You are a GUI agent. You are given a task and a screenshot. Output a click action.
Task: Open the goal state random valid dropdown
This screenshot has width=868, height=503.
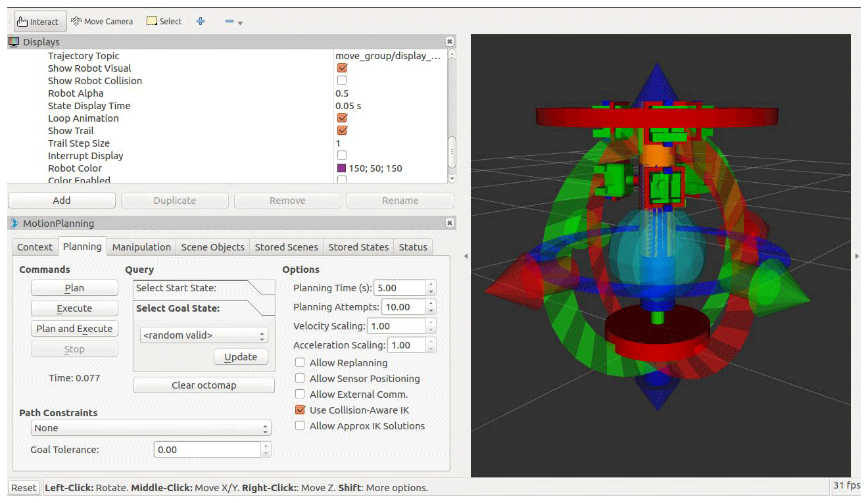click(204, 335)
